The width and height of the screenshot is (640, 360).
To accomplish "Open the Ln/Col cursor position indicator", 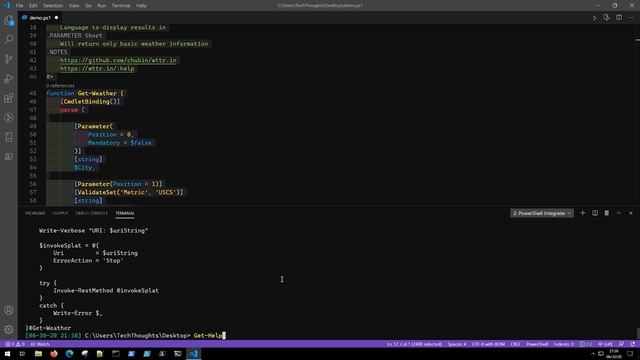I will [x=414, y=344].
